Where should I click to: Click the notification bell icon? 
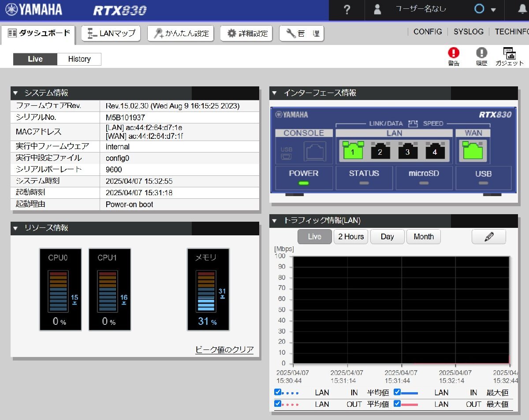tap(522, 10)
